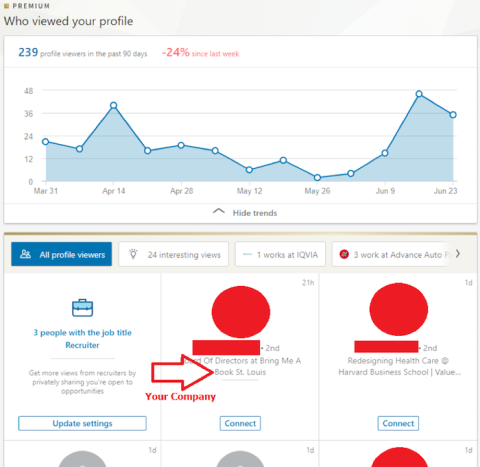
Task: Click the Premium badge label
Action: [x=27, y=6]
